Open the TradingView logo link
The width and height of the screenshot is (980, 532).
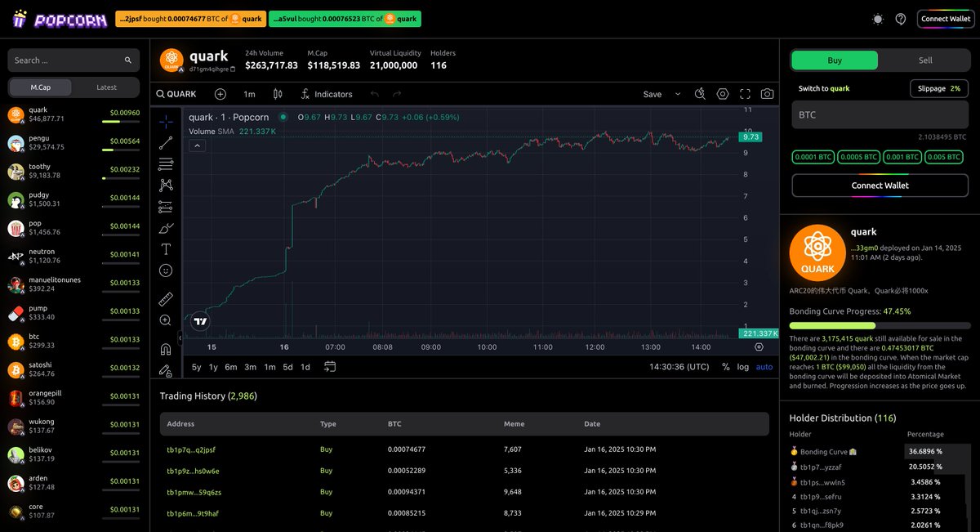pyautogui.click(x=200, y=322)
